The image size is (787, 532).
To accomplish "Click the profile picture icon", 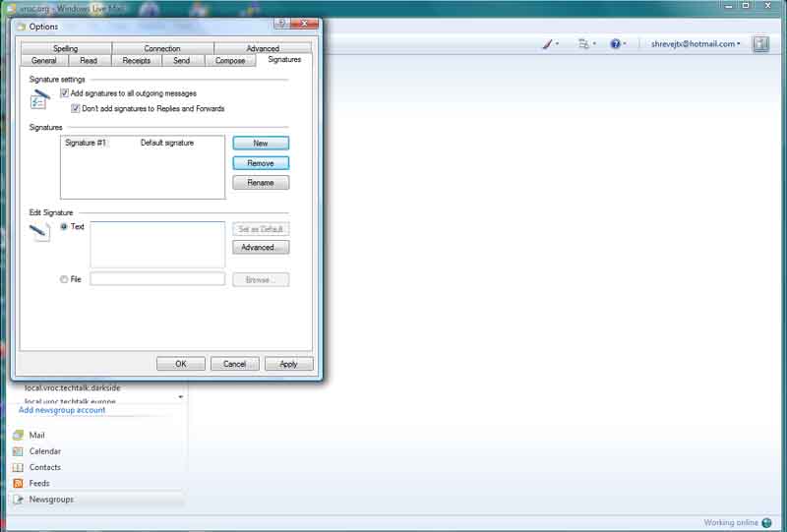I will click(x=760, y=44).
